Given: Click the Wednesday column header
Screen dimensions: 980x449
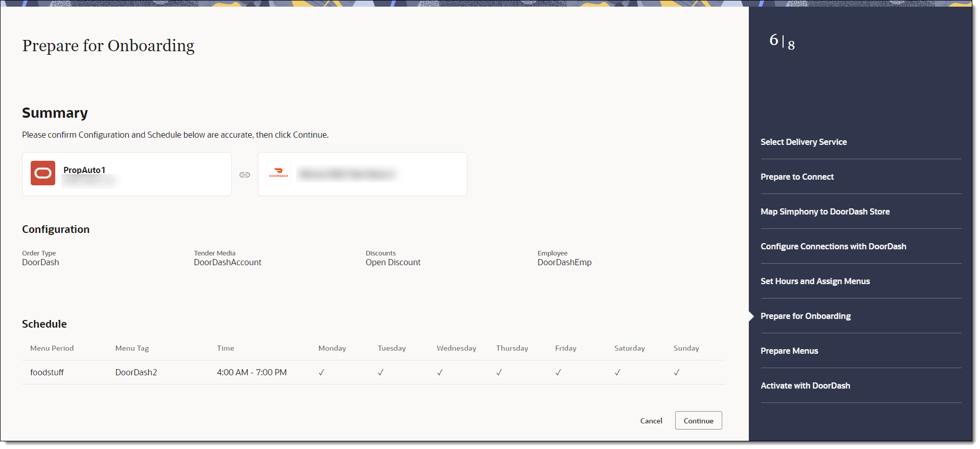Looking at the screenshot, I should pyautogui.click(x=456, y=348).
